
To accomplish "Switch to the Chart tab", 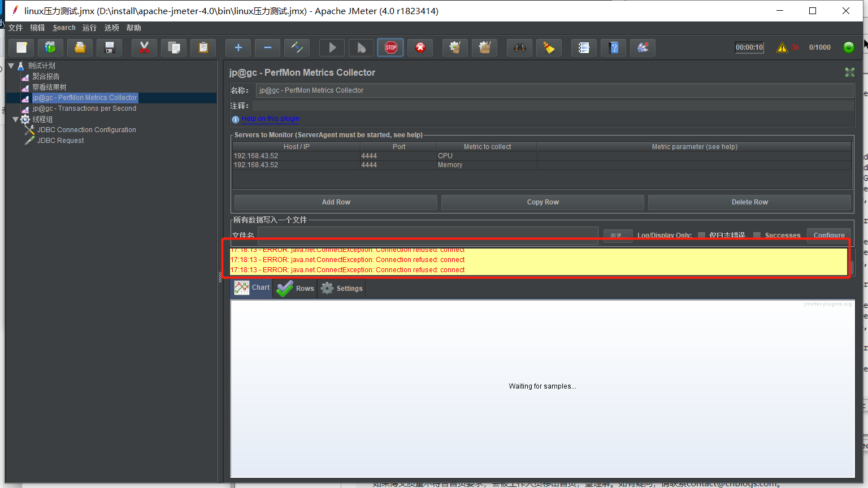I will (x=252, y=288).
